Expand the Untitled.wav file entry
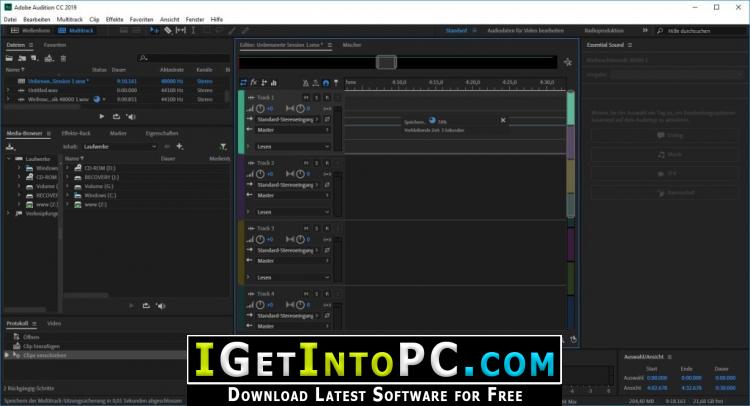Viewport: 750px width, 406px height. [8, 90]
